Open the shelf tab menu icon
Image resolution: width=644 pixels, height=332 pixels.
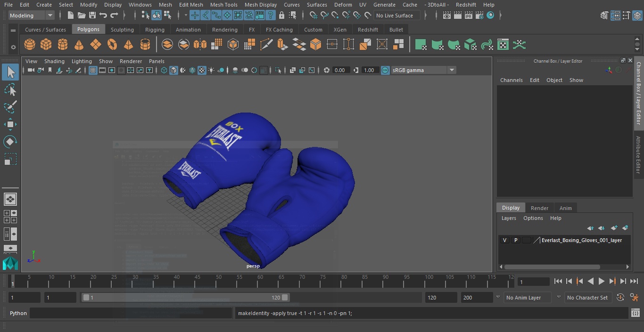click(13, 30)
